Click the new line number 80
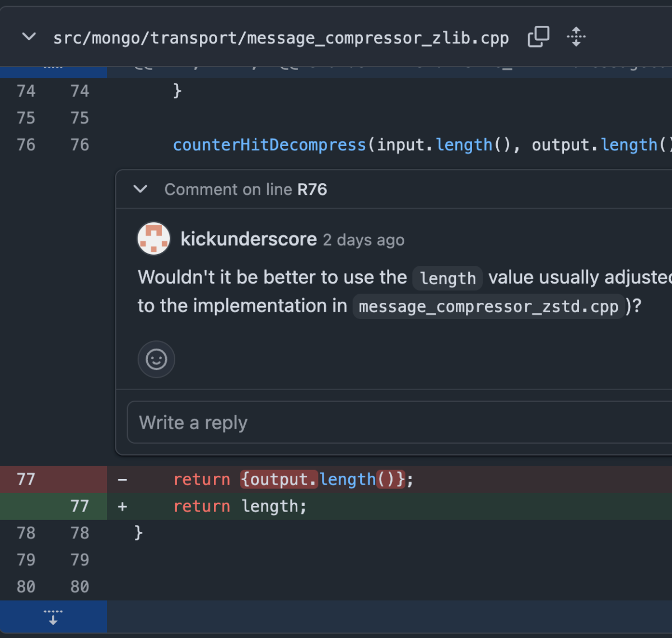 coord(80,587)
